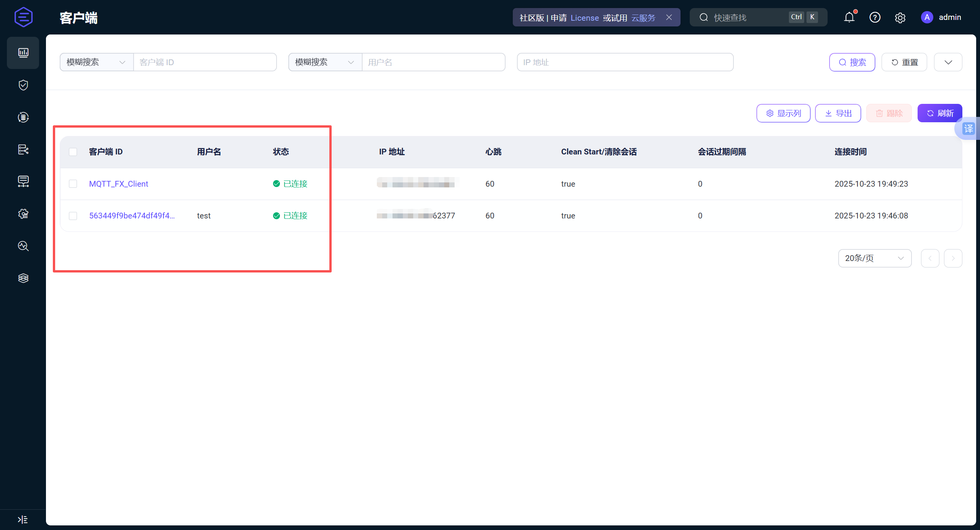Open the help question mark icon
This screenshot has width=980, height=530.
875,17
